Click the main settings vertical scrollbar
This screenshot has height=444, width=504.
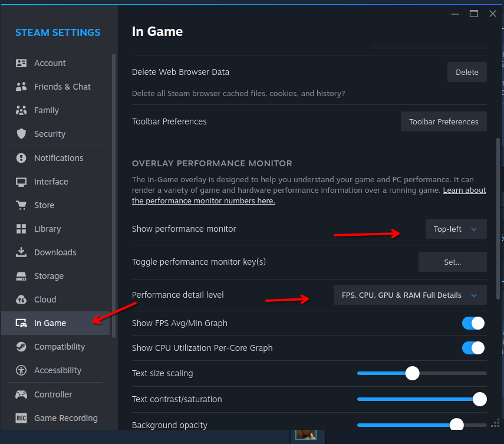point(498,219)
